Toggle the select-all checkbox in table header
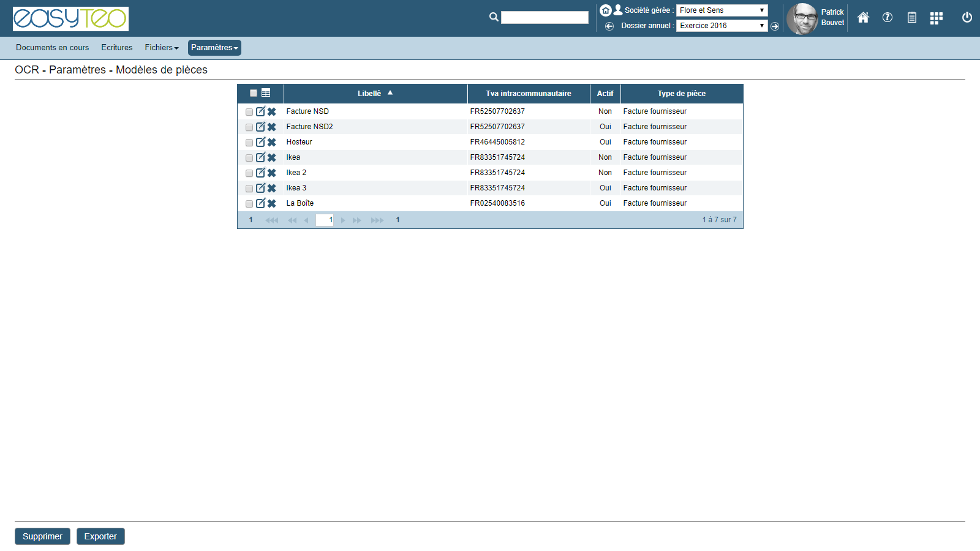Viewport: 980px width, 551px height. tap(253, 93)
